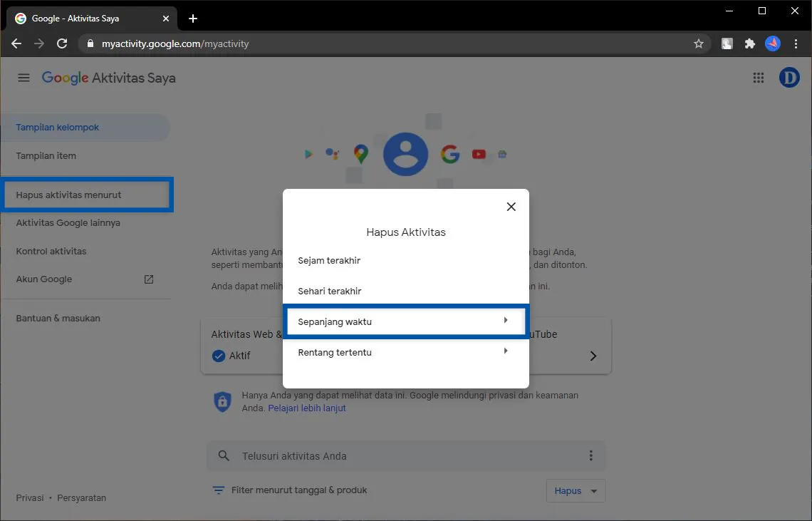812x521 pixels.
Task: Click the filter icon next to 'Filter menurut tanggal'
Action: click(x=218, y=490)
